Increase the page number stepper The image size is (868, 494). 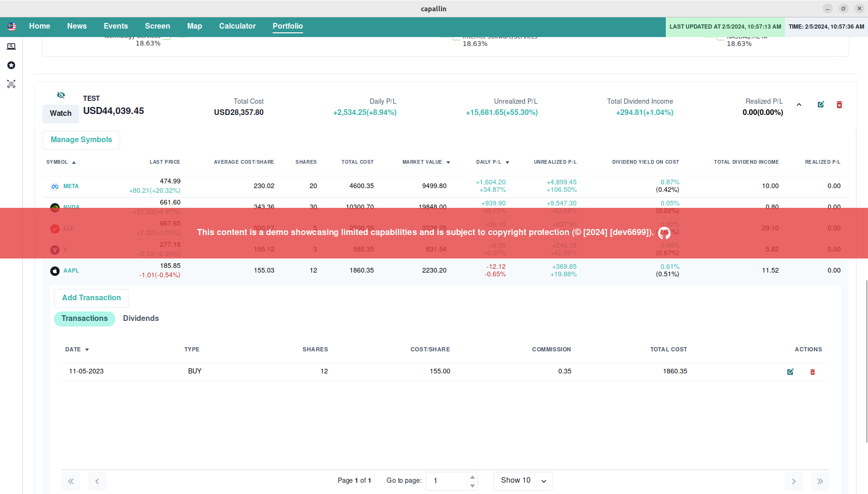click(x=472, y=477)
